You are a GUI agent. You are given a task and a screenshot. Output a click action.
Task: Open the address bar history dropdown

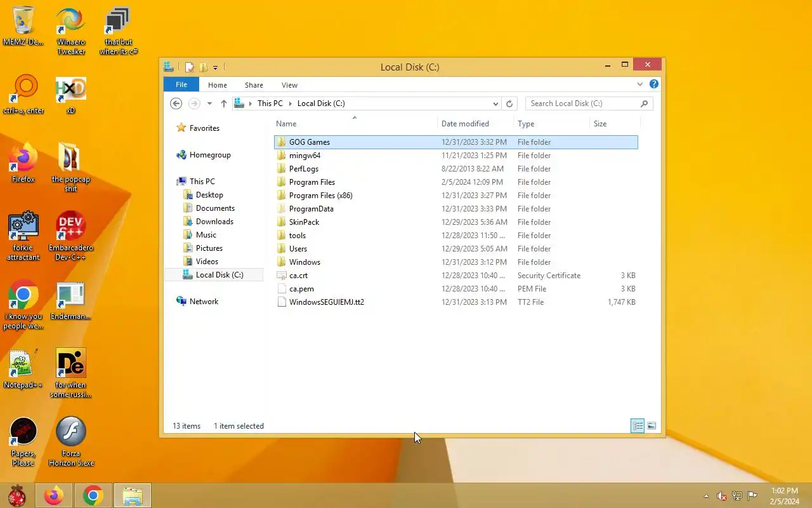tap(495, 104)
